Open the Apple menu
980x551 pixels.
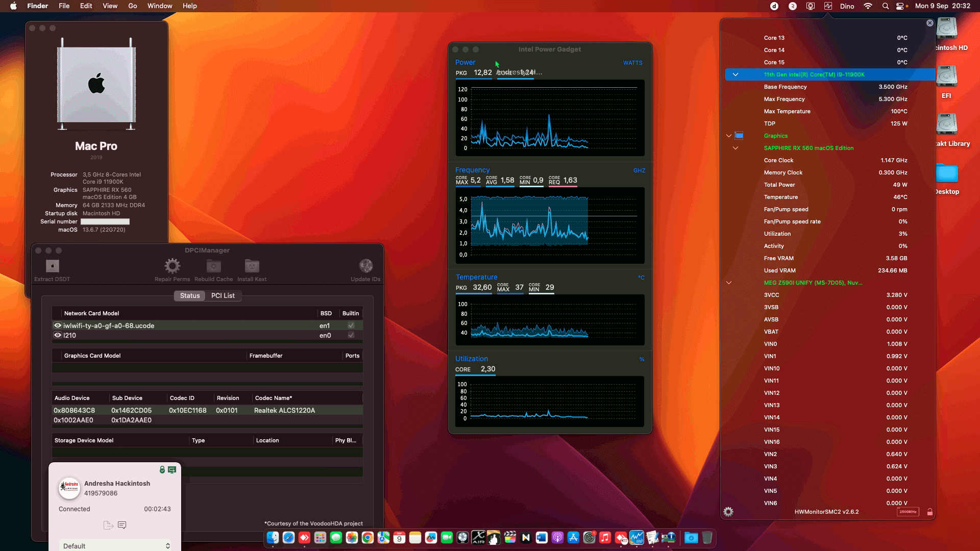(x=14, y=6)
